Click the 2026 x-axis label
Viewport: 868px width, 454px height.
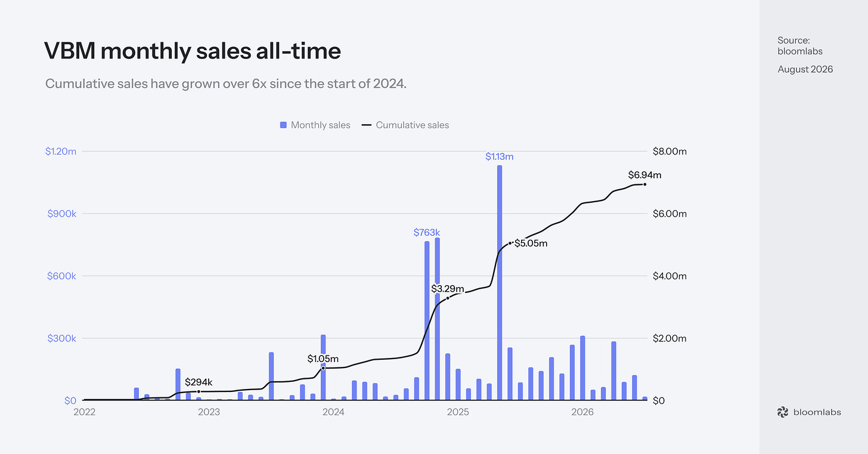tap(582, 412)
